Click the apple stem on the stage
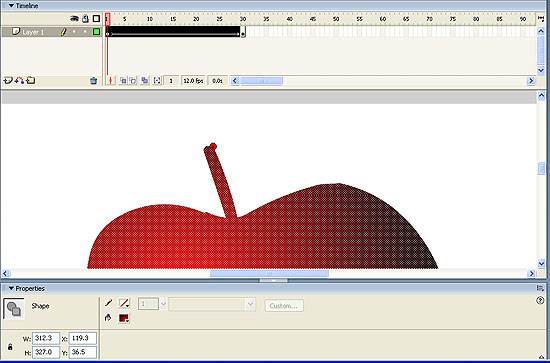The width and height of the screenshot is (550, 363). point(220,182)
